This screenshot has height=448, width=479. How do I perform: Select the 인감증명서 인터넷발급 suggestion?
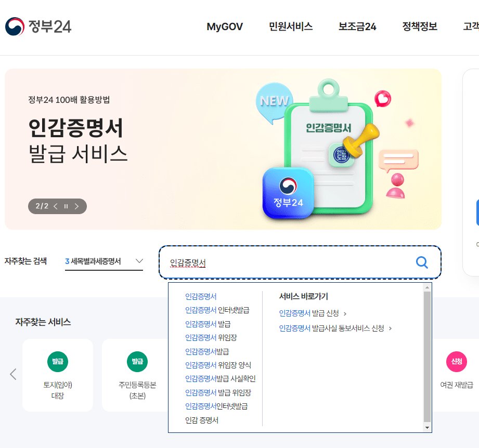pyautogui.click(x=217, y=310)
